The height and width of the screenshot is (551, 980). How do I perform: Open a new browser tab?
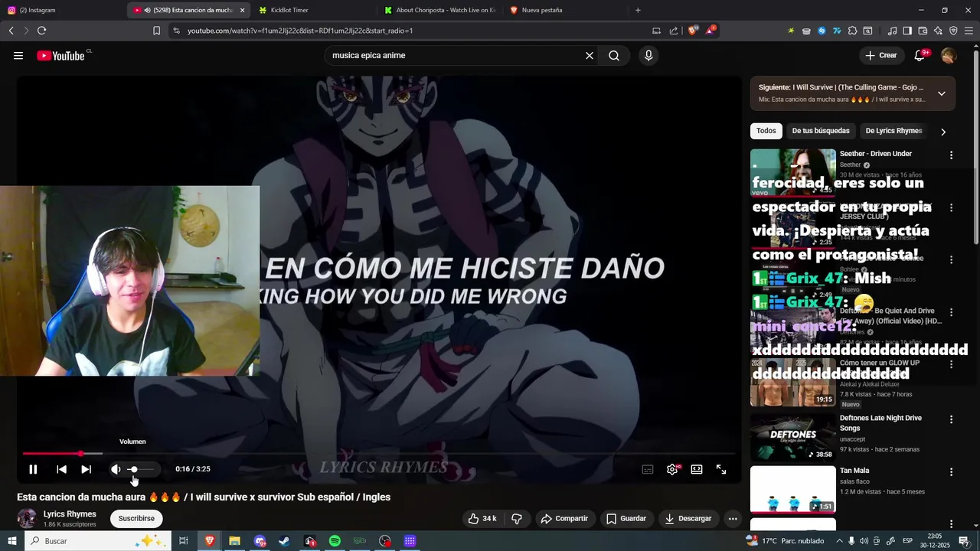(638, 10)
